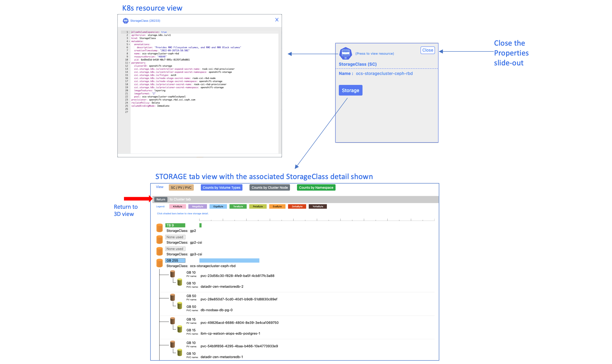Click the StorageClass hexagon icon in Properties panel
Viewport: 612px width, 364px height.
point(345,53)
